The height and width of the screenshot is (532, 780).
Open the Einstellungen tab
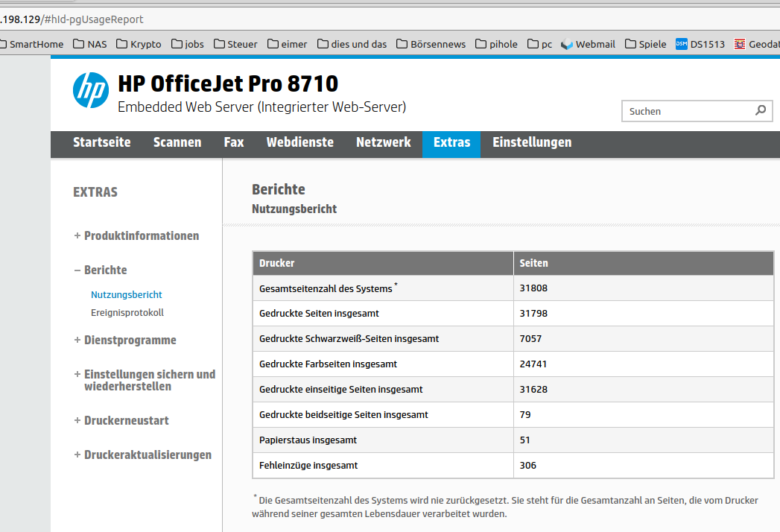[532, 142]
